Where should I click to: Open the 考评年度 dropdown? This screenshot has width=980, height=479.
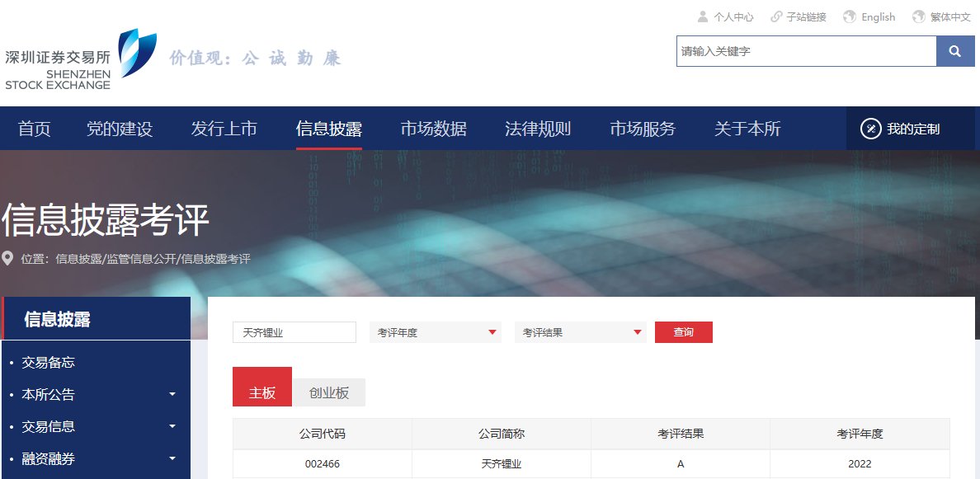click(x=436, y=333)
